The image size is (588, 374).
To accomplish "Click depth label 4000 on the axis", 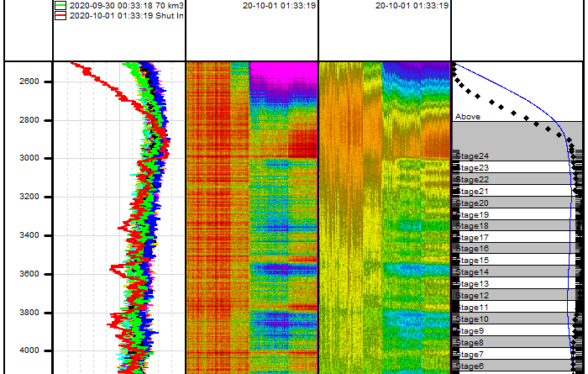I will (x=29, y=350).
